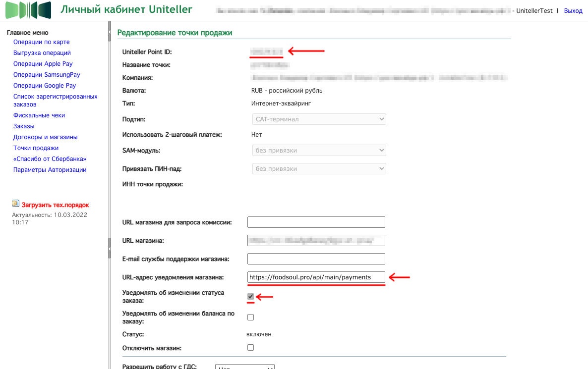Open Операции по карте menu item
This screenshot has width=588, height=369.
click(42, 42)
